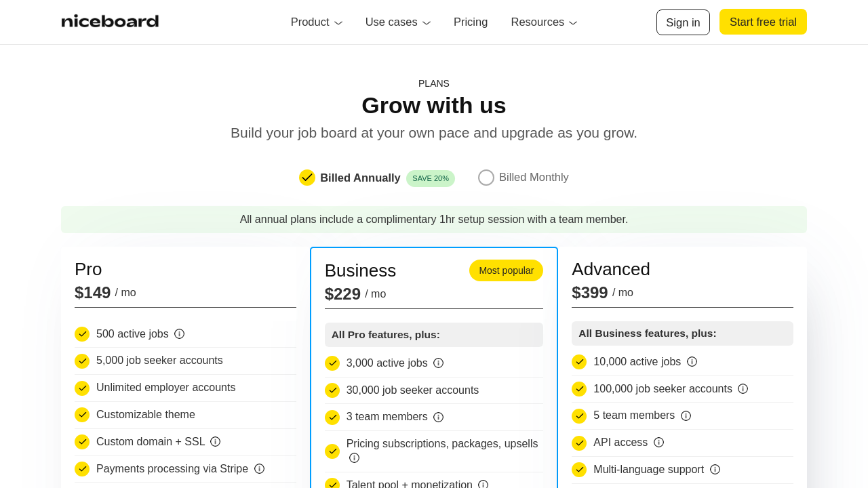Click info icon beside Custom domain + SSL

[x=215, y=442]
